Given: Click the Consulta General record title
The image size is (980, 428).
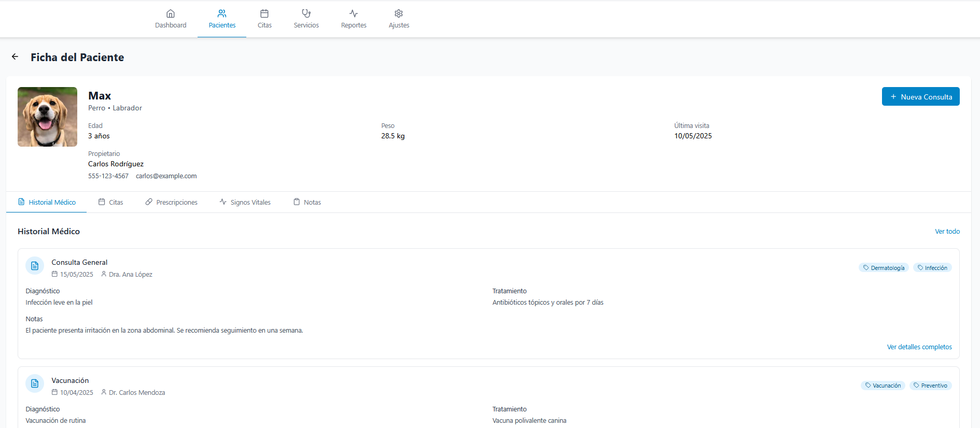Looking at the screenshot, I should tap(79, 262).
